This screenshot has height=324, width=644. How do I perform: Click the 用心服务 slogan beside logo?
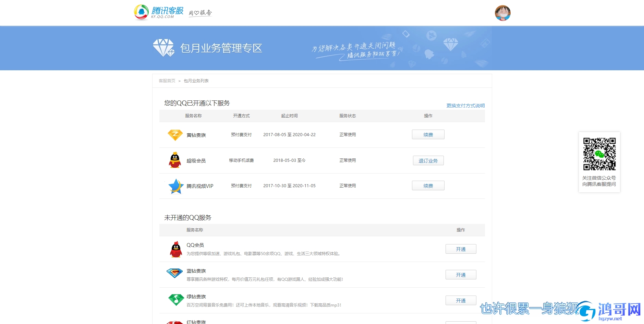200,13
